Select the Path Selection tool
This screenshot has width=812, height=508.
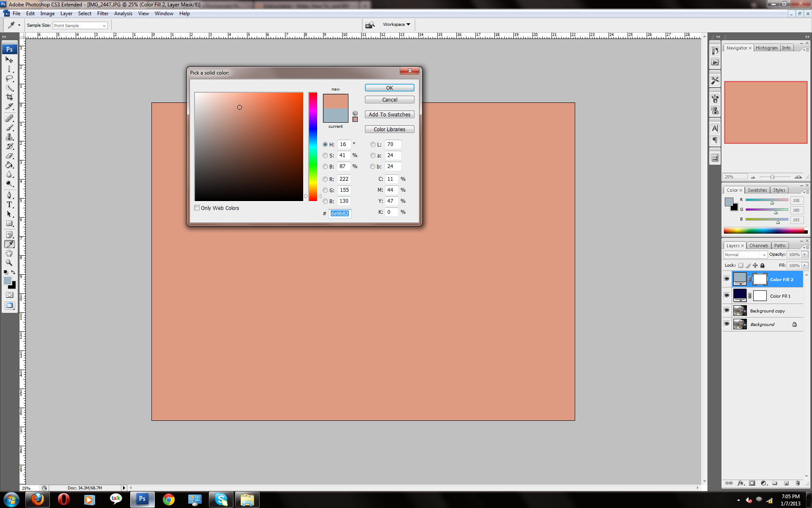point(9,214)
